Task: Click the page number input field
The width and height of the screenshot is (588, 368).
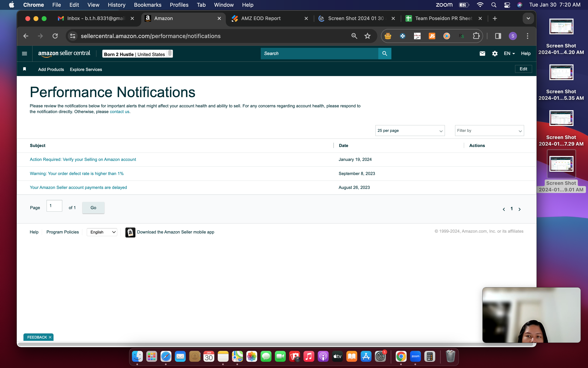Action: click(55, 206)
